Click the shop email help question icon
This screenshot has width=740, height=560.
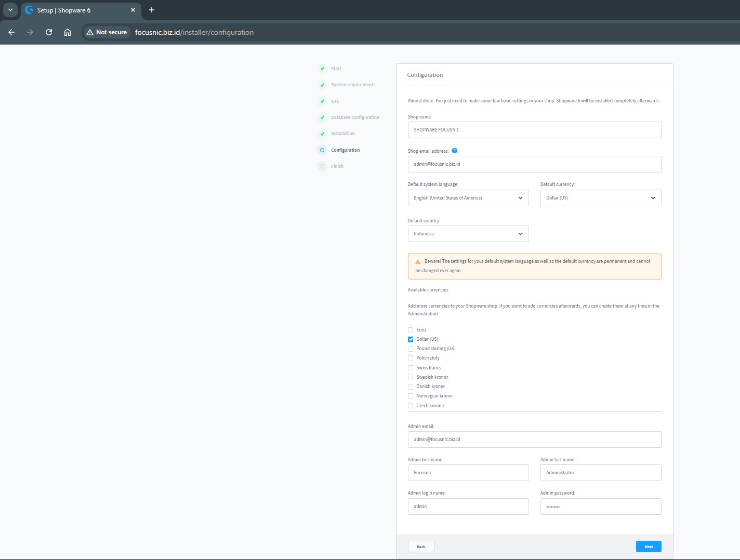tap(454, 151)
